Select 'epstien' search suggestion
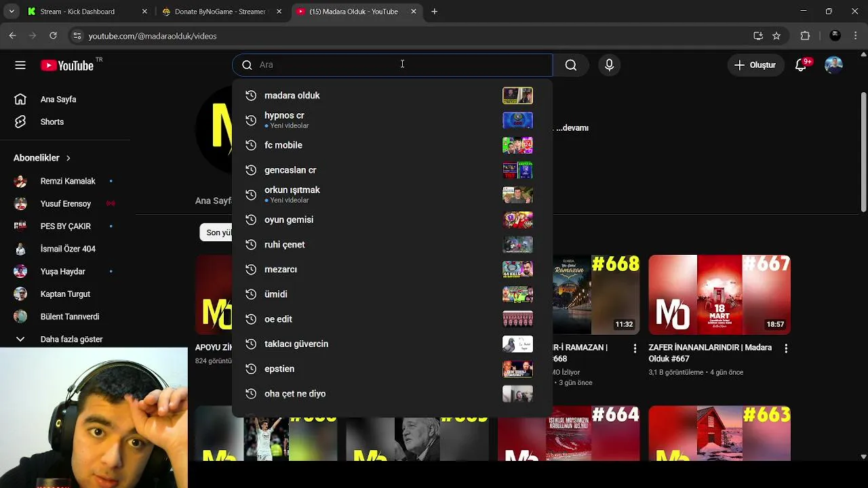The width and height of the screenshot is (868, 488). click(392, 369)
